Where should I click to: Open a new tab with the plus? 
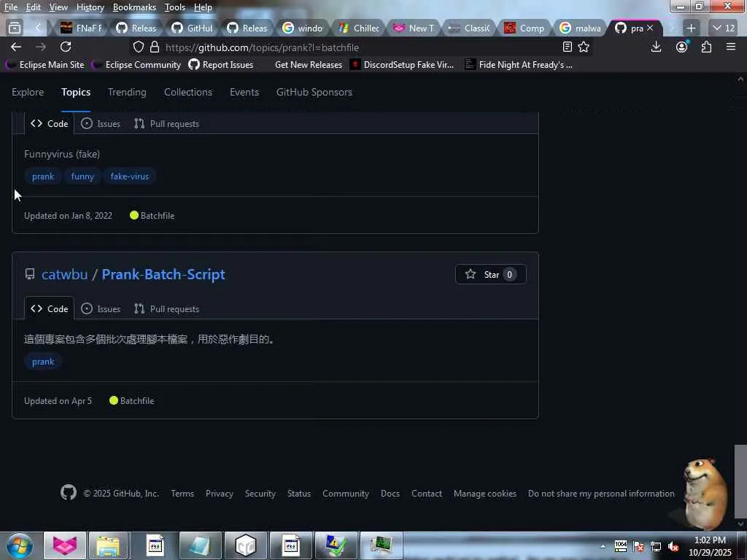click(x=691, y=28)
